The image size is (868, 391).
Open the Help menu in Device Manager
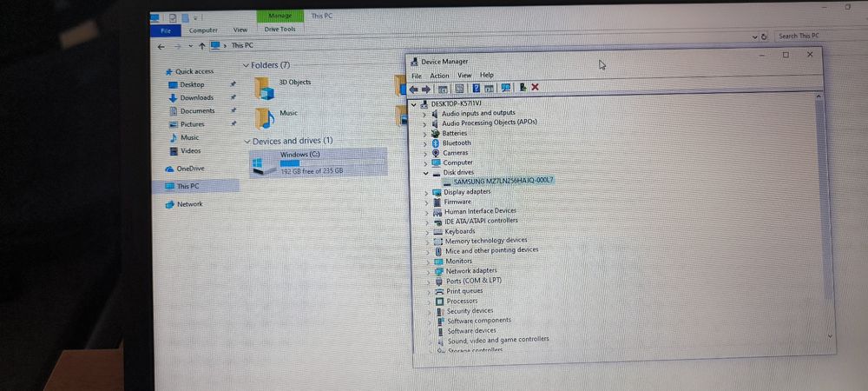tap(487, 75)
